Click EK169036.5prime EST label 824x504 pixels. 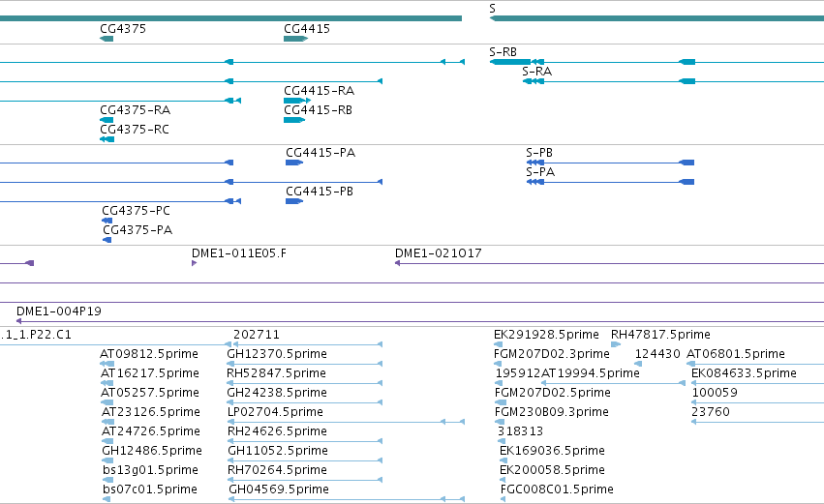coord(552,452)
